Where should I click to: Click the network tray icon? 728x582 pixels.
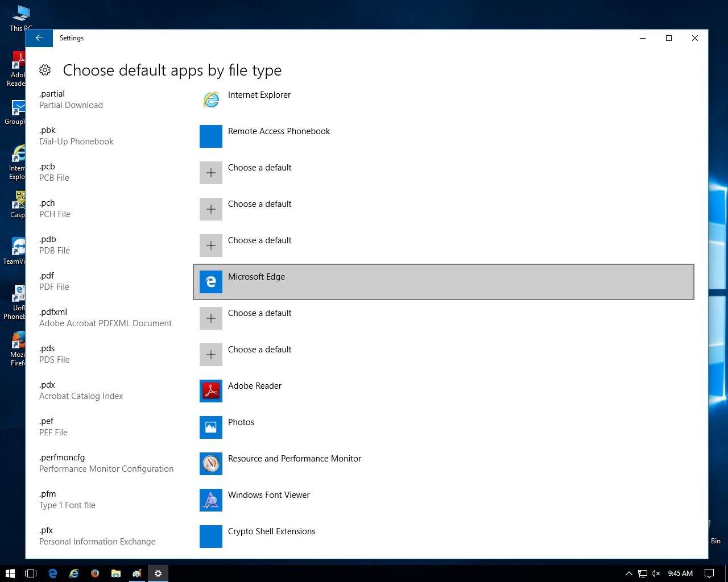coord(643,573)
